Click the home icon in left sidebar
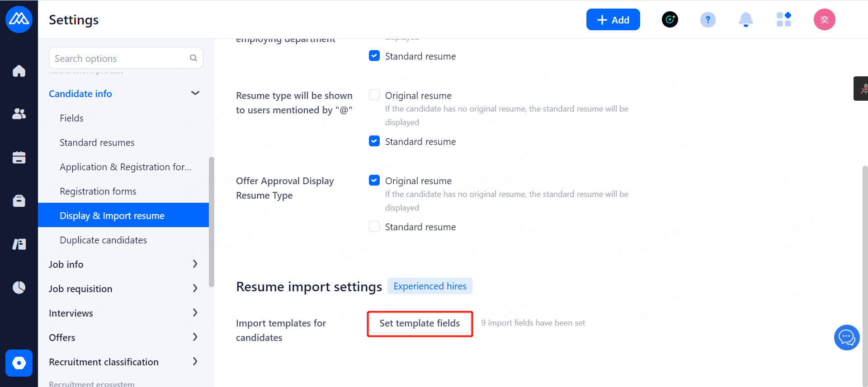 point(19,71)
